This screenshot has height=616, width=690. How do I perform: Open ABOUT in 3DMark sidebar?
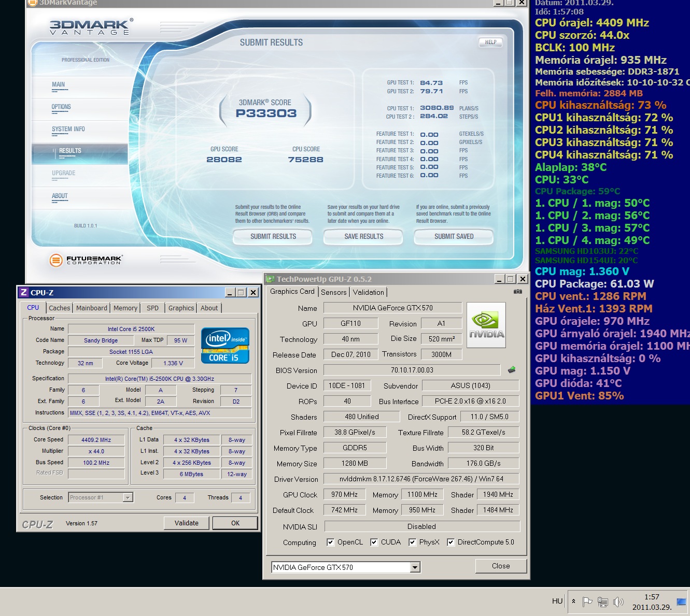click(x=79, y=198)
